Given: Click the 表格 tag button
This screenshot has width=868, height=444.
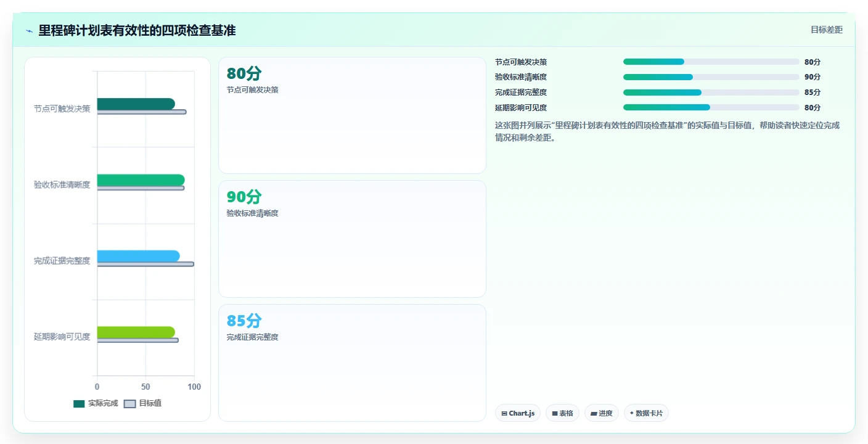Looking at the screenshot, I should [x=562, y=413].
